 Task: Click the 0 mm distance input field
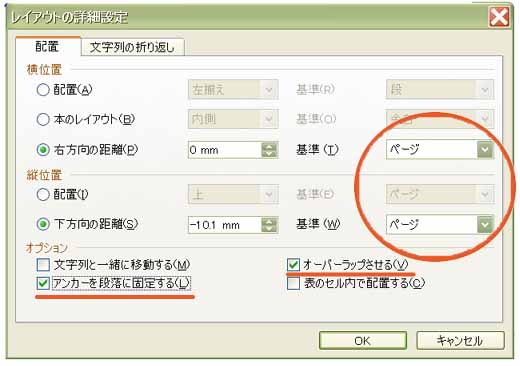[225, 150]
